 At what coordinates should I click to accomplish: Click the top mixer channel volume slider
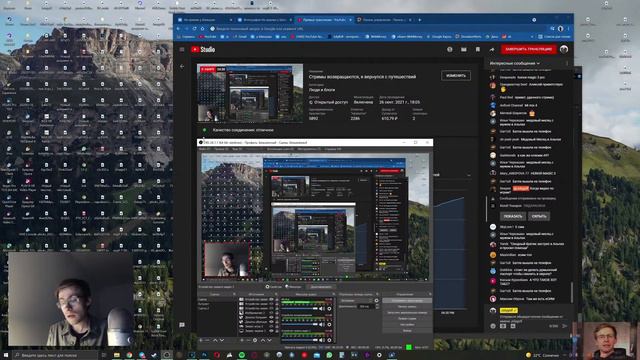pos(299,309)
